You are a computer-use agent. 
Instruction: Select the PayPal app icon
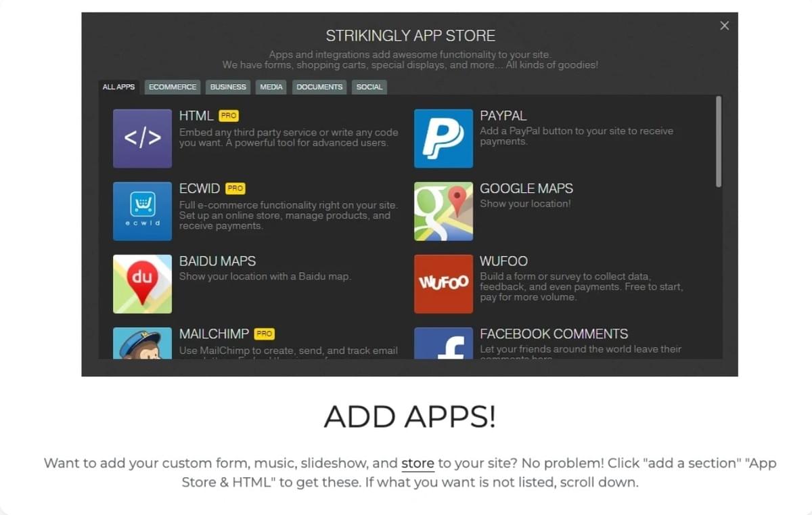443,138
